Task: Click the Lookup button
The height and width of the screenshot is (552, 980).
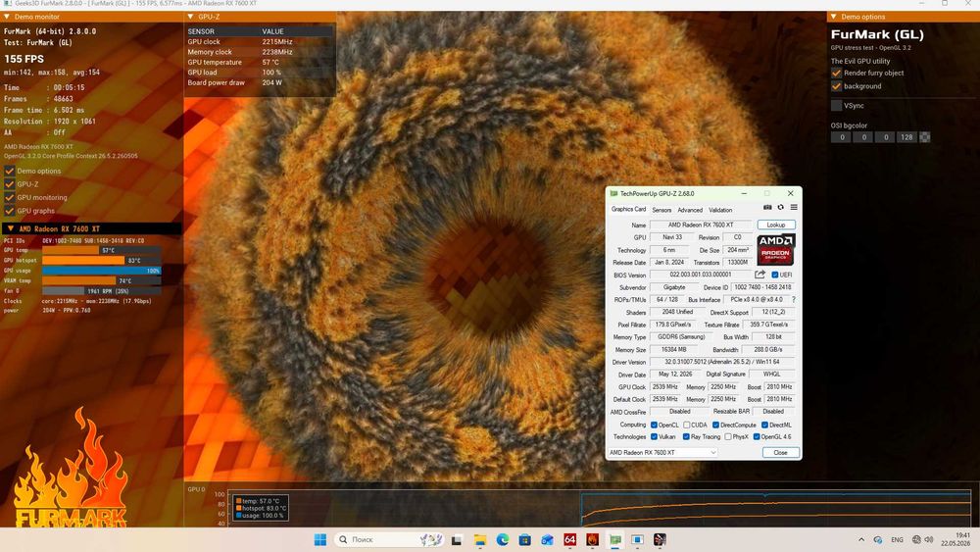Action: click(x=776, y=225)
